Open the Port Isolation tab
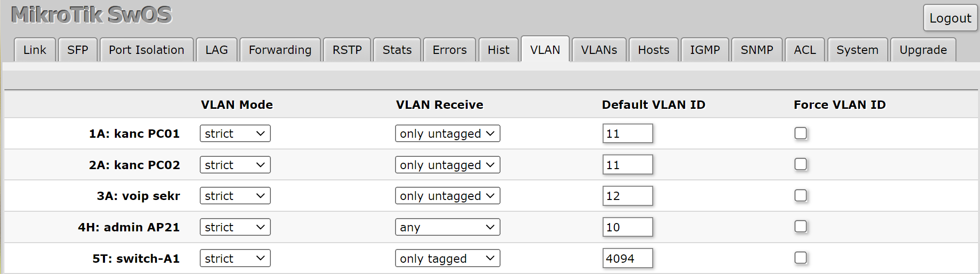Viewport: 980px width, 274px height. click(146, 50)
